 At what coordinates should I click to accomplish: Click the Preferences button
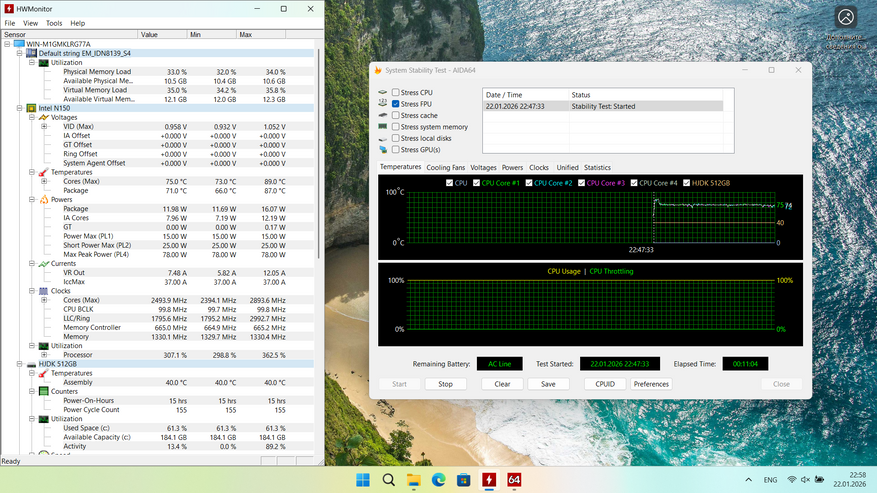(x=651, y=384)
